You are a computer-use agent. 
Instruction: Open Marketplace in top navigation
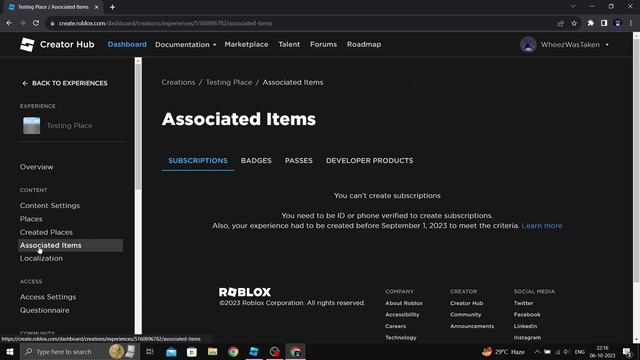click(x=246, y=44)
